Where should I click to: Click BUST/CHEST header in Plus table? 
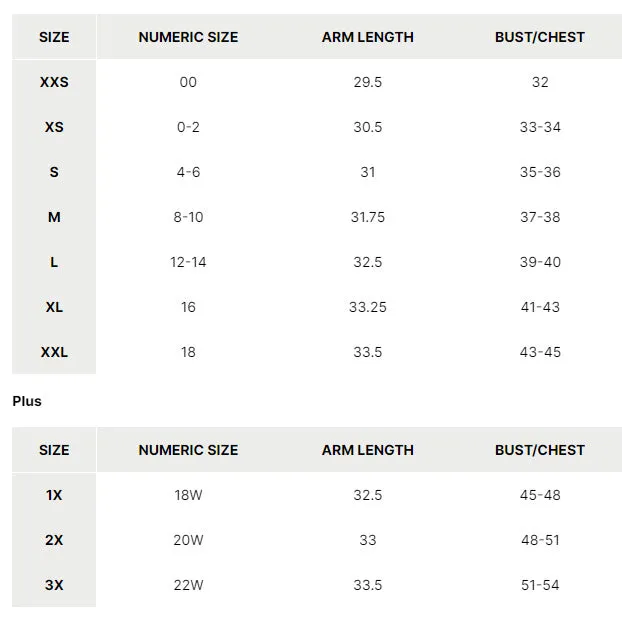540,450
